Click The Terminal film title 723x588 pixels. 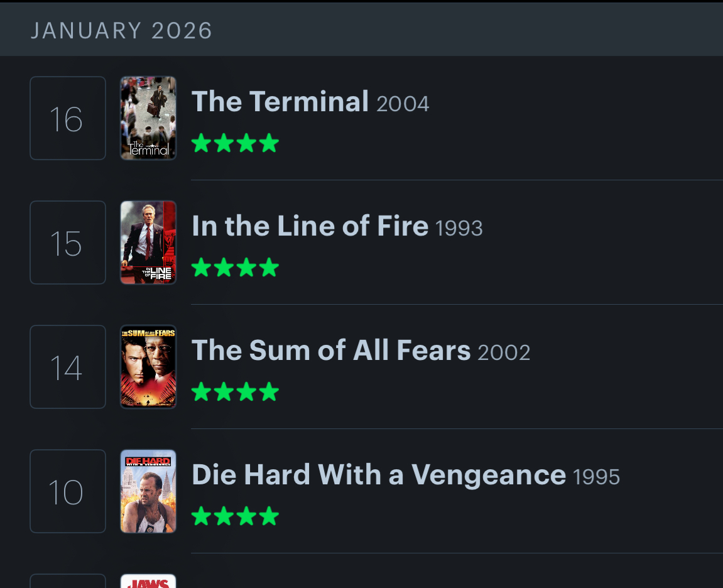point(280,101)
